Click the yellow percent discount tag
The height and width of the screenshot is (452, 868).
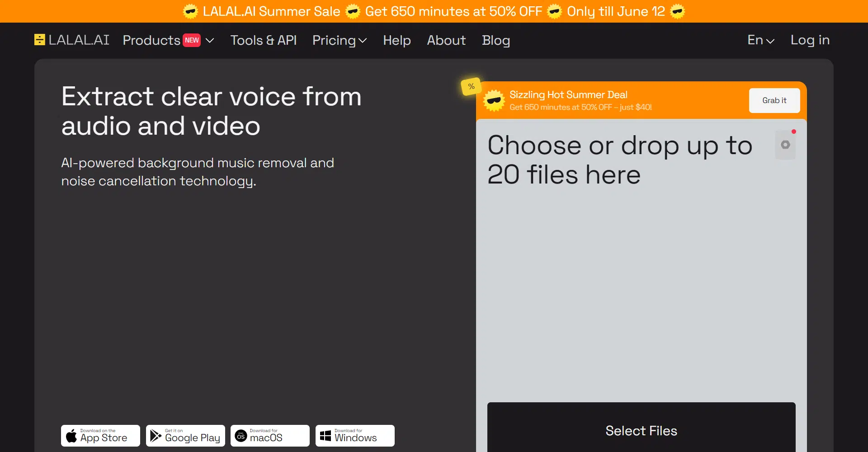click(x=471, y=86)
